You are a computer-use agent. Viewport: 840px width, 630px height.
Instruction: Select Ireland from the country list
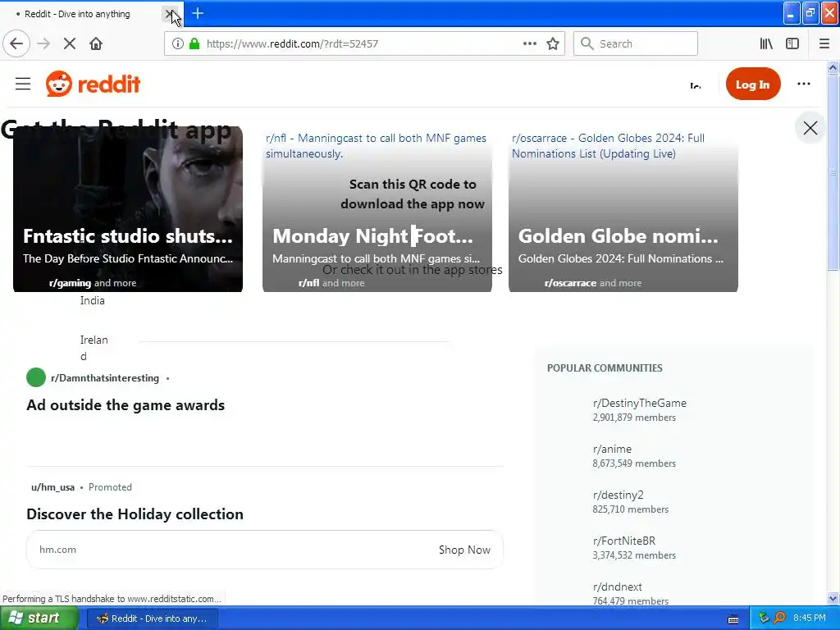tap(94, 348)
